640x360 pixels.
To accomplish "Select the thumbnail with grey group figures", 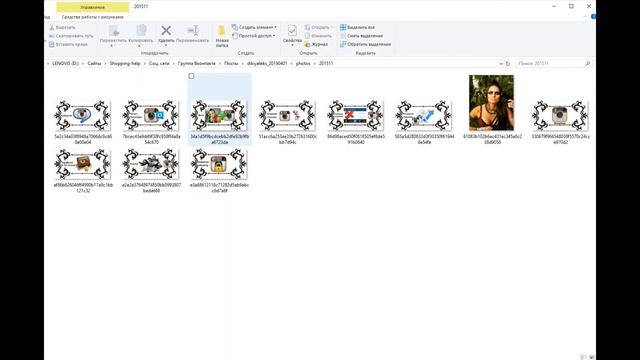I will [x=151, y=164].
